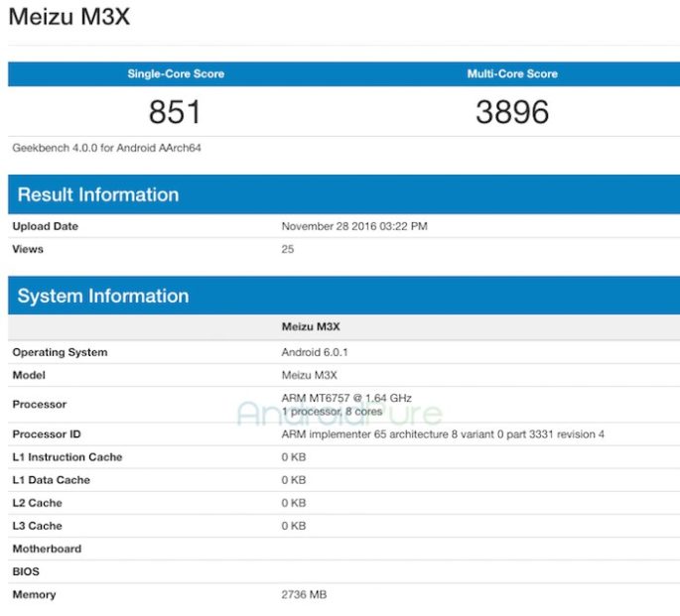The height and width of the screenshot is (616, 680).
Task: Click the L1 Instruction Cache row label
Action: pyautogui.click(x=67, y=457)
